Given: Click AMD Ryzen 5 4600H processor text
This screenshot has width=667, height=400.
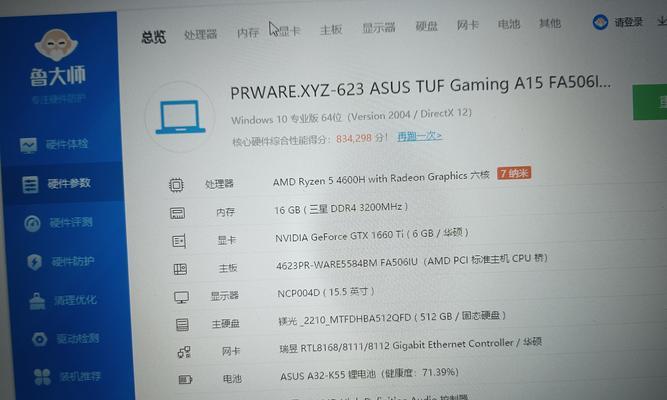Looking at the screenshot, I should tap(381, 179).
